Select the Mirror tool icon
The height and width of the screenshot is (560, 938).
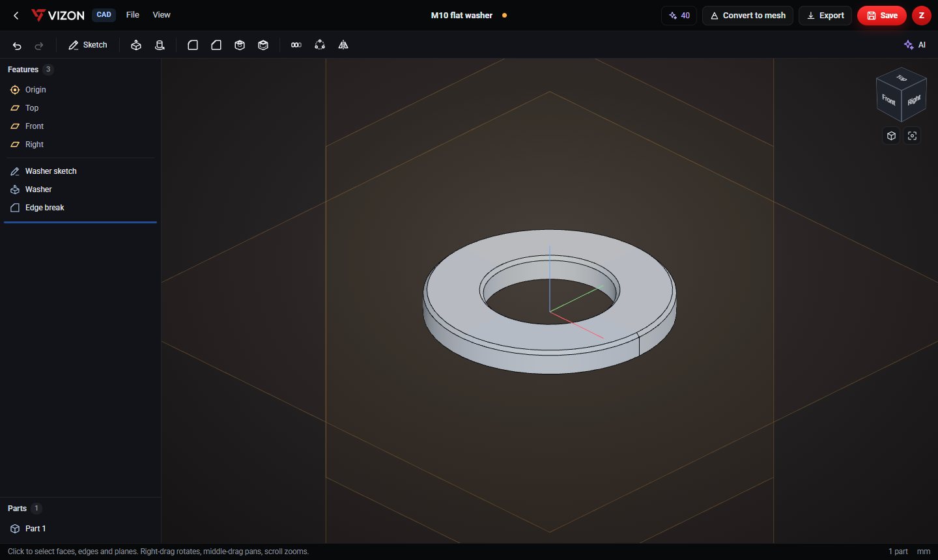[343, 45]
